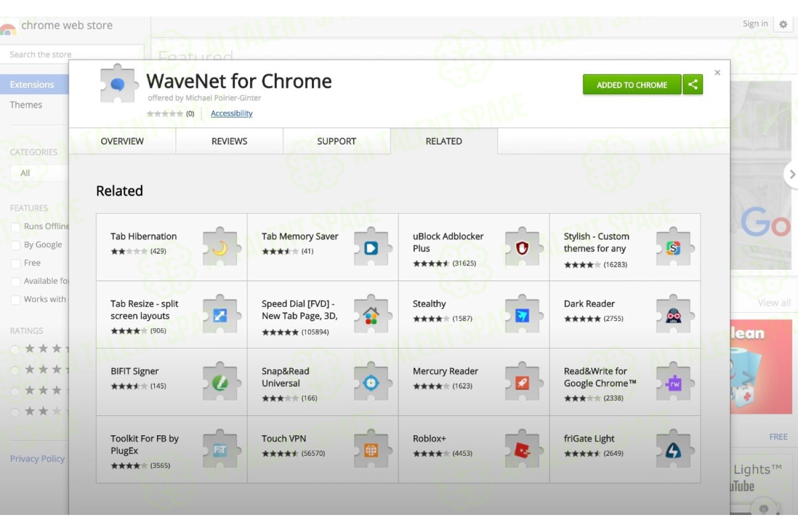Toggle the Free feature checkbox
798x532 pixels.
tap(15, 263)
